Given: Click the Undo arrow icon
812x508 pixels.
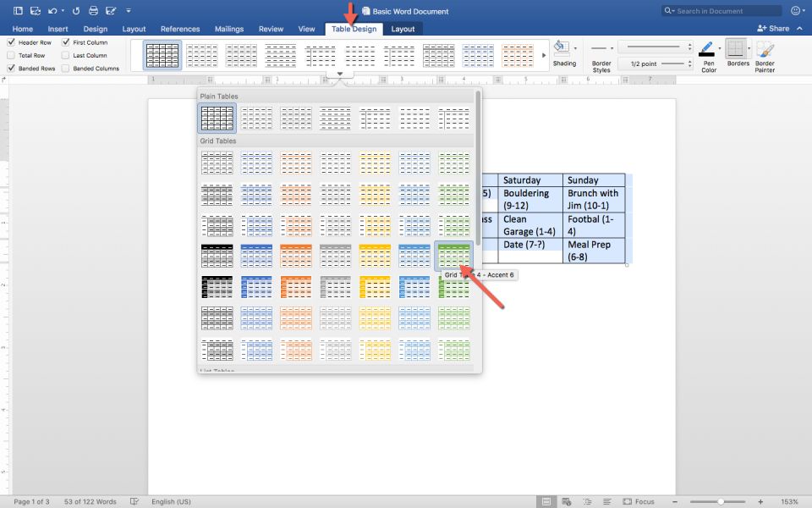Looking at the screenshot, I should pos(53,11).
